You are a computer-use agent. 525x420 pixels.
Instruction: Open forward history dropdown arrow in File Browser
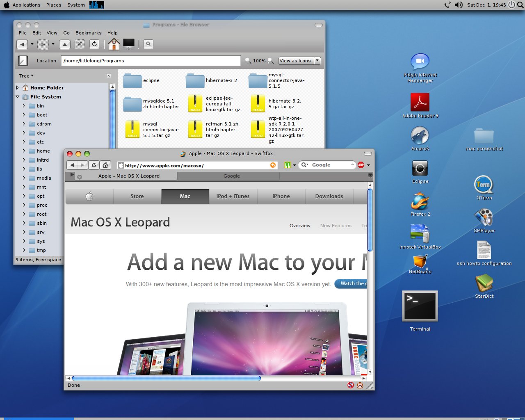coord(53,44)
